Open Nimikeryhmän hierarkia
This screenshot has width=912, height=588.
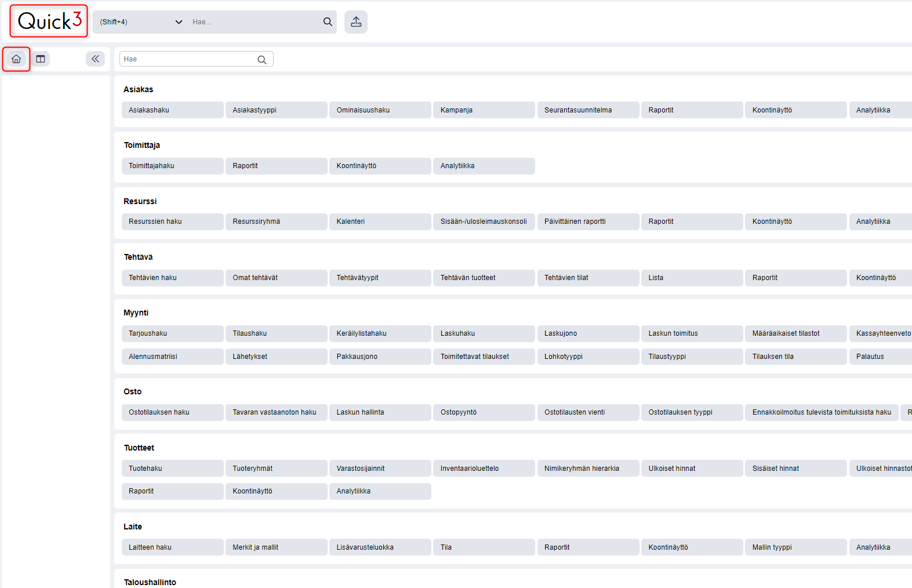588,469
